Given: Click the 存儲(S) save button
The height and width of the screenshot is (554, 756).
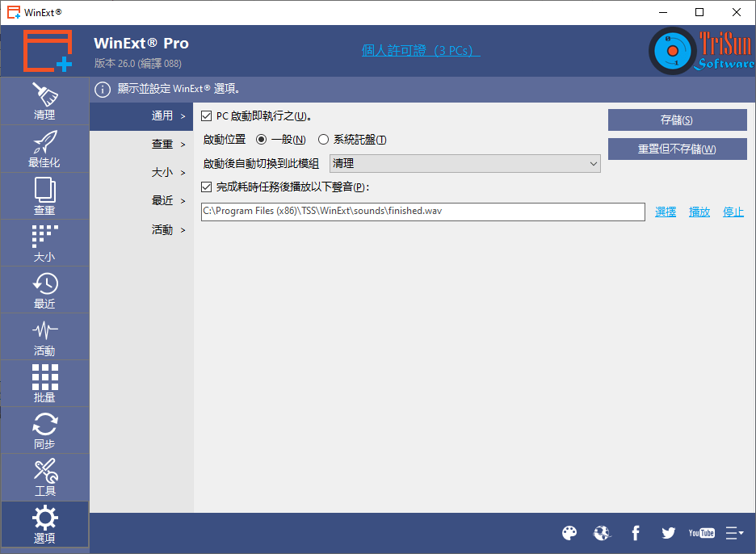Looking at the screenshot, I should [x=677, y=120].
